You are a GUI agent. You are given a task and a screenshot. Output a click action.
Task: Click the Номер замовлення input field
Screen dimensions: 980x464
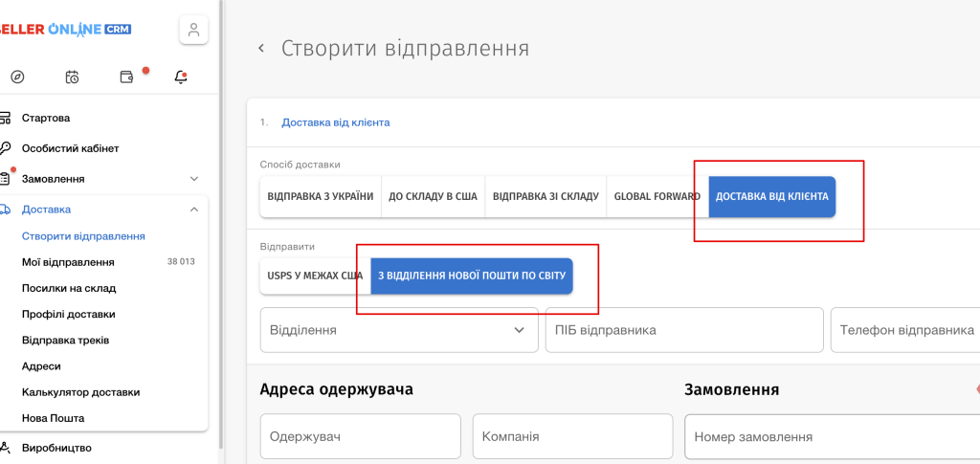(831, 436)
